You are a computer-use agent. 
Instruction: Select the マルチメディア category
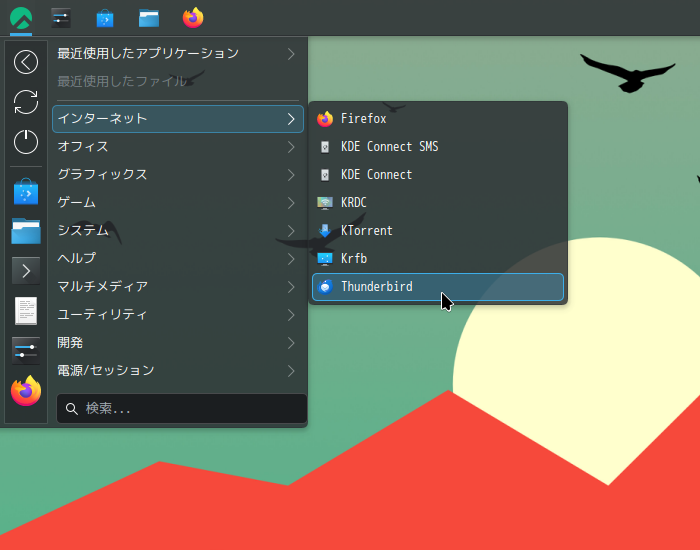point(178,287)
